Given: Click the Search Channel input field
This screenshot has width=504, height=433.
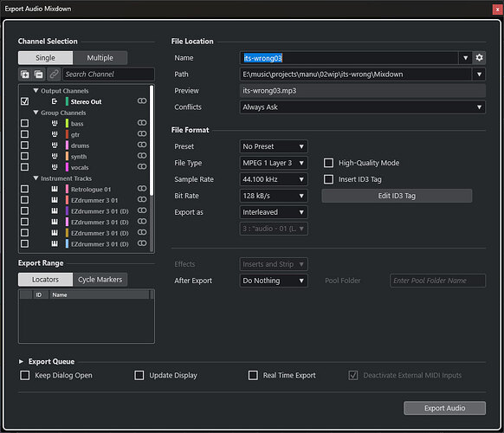Looking at the screenshot, I should coord(108,74).
